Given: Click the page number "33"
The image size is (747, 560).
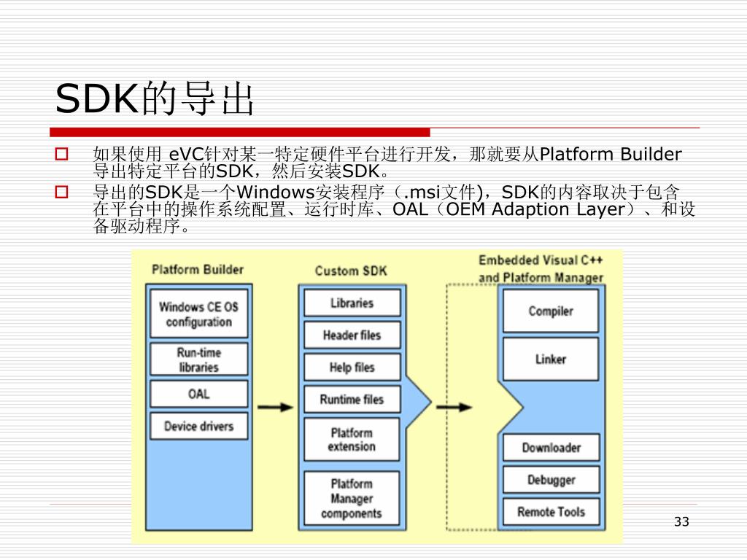Looking at the screenshot, I should (x=682, y=521).
